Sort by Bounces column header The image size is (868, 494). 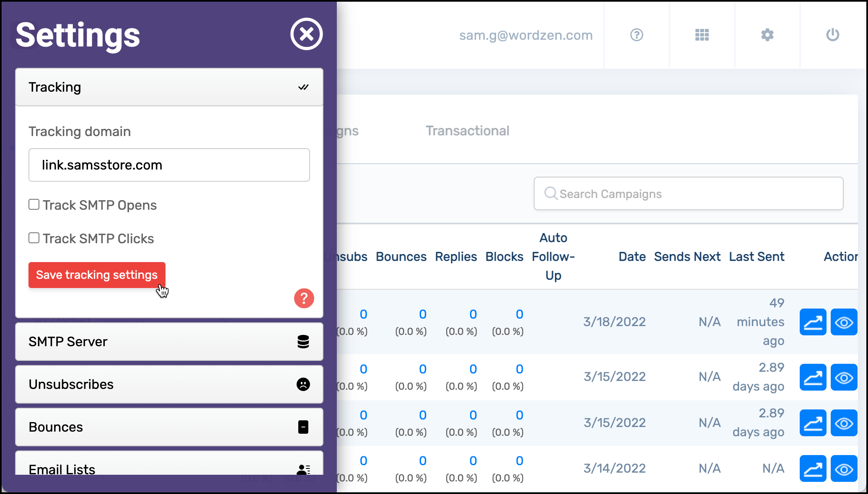click(x=401, y=257)
